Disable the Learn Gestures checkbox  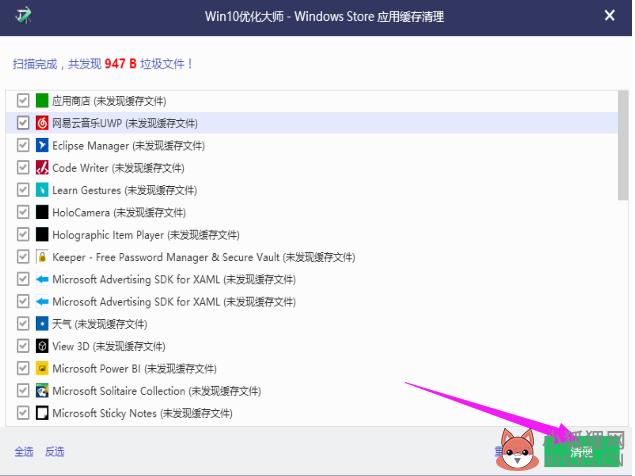click(23, 190)
